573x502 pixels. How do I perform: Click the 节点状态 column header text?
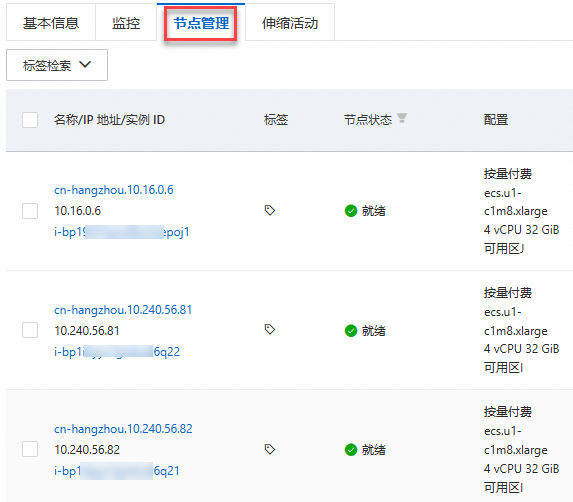[368, 120]
